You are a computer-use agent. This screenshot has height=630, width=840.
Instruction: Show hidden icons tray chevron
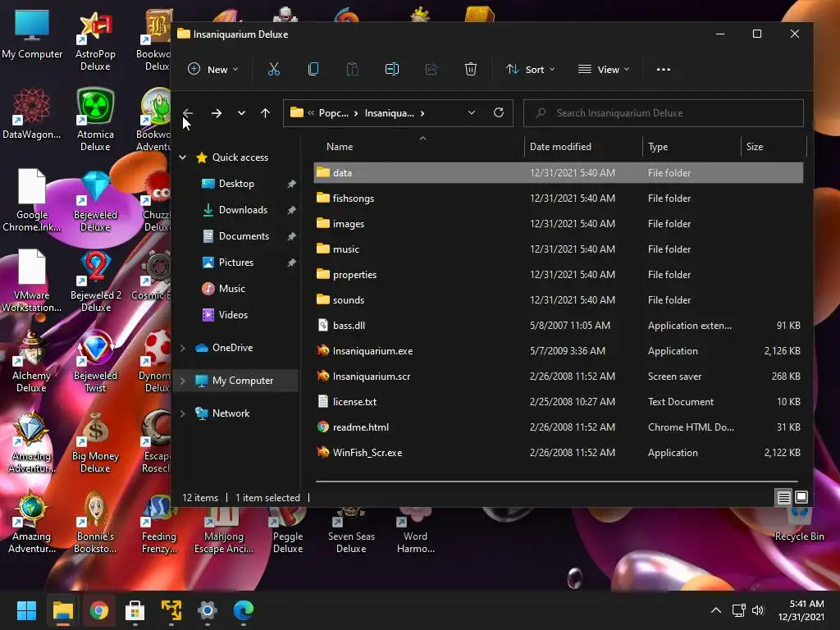715,610
